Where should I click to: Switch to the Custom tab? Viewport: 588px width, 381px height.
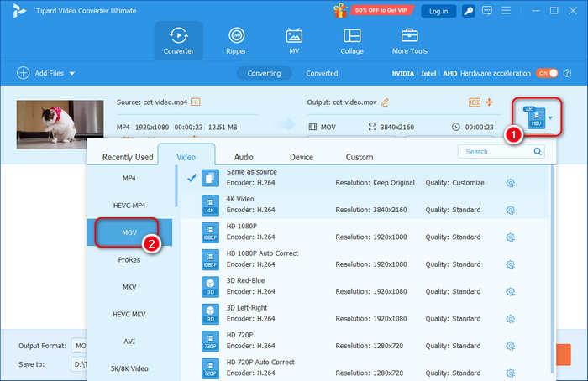click(360, 157)
